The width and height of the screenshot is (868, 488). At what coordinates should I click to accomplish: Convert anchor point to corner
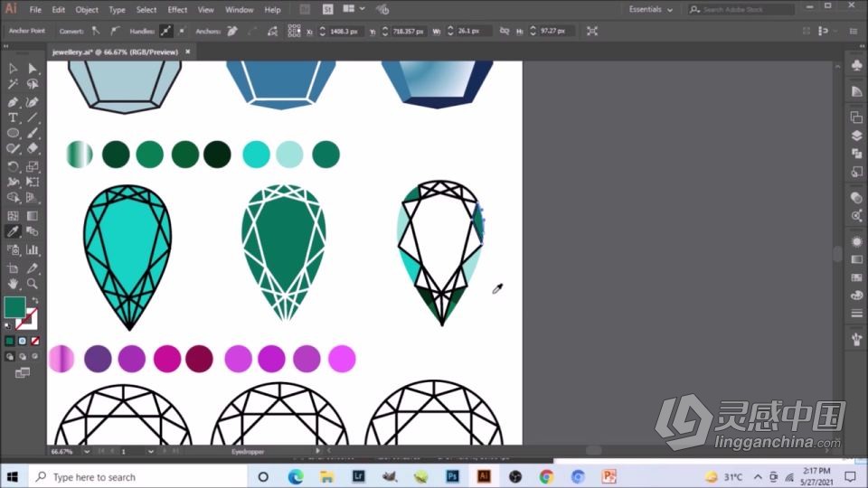(x=96, y=31)
